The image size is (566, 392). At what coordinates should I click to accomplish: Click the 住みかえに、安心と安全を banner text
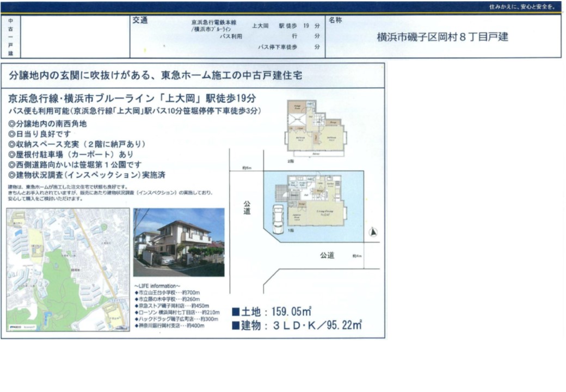522,7
